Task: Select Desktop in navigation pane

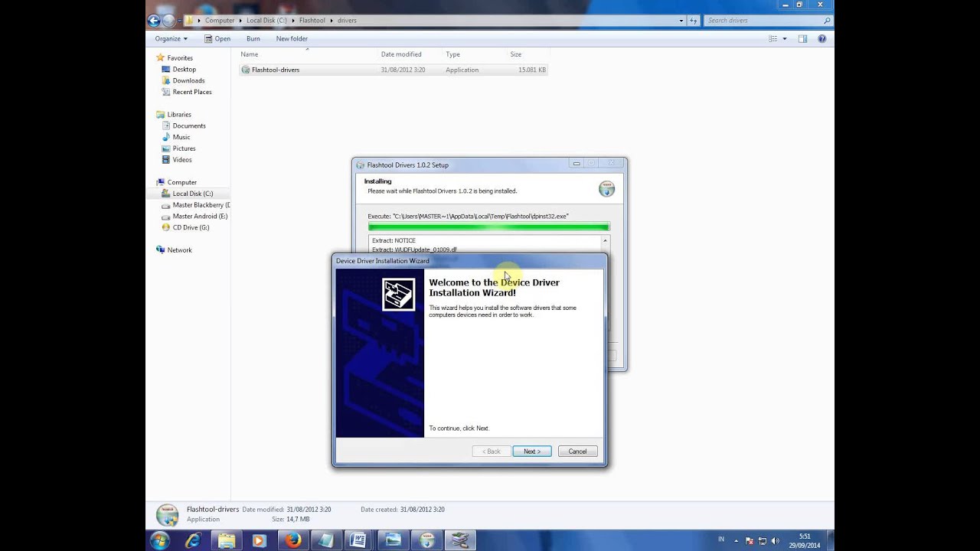Action: tap(184, 70)
